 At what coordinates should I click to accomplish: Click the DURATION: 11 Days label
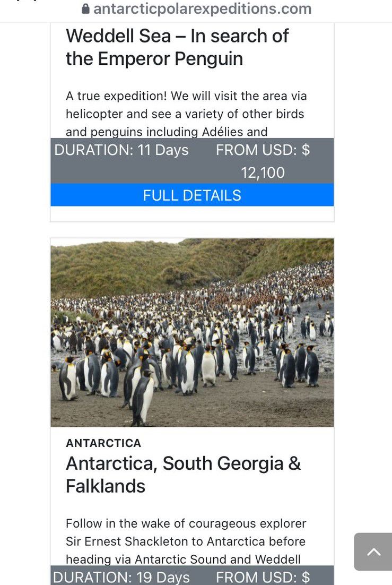(121, 150)
